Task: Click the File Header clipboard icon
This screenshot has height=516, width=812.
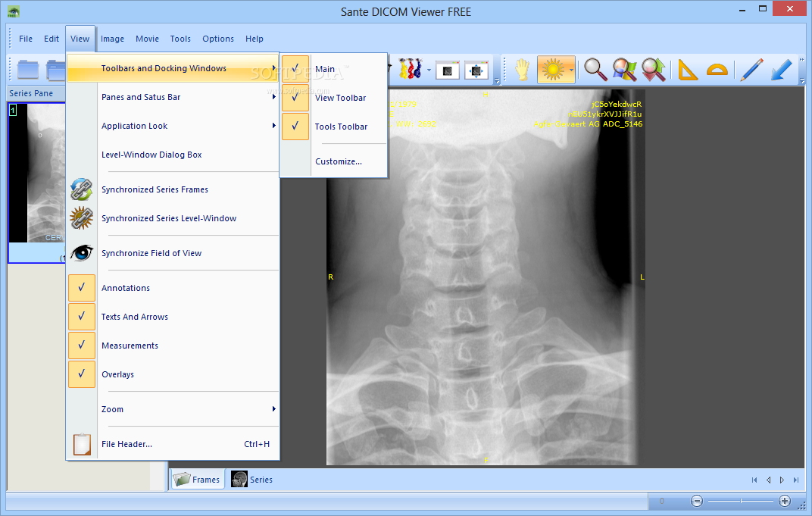Action: 82,444
